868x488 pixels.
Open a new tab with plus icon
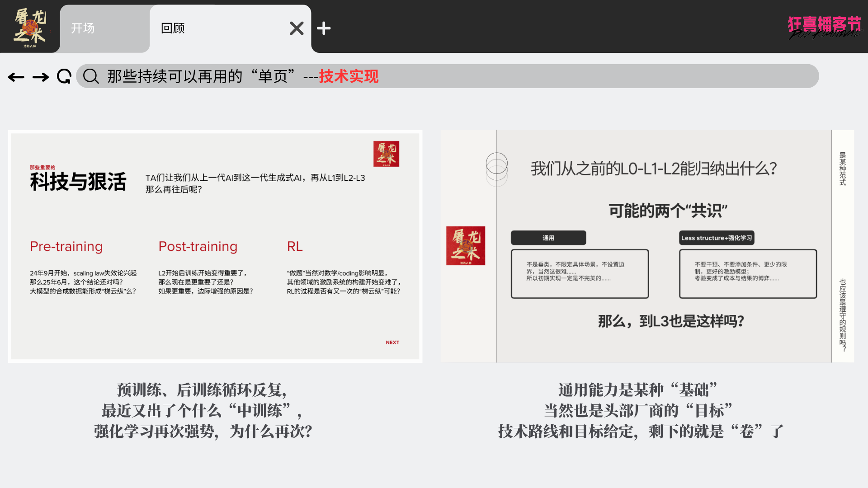(324, 28)
